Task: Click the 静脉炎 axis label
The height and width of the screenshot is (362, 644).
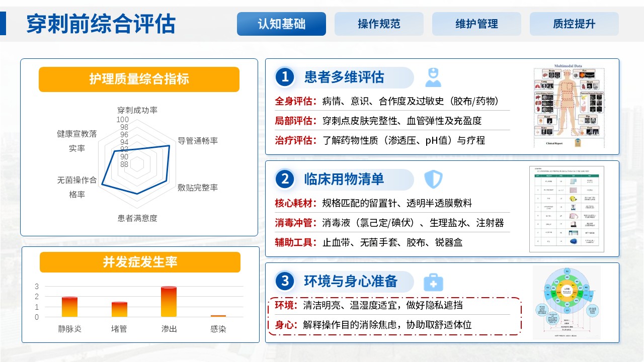Action: 69,329
